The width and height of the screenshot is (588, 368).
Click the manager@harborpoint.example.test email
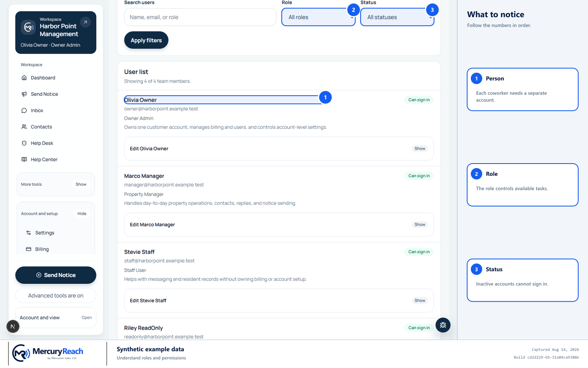(164, 185)
